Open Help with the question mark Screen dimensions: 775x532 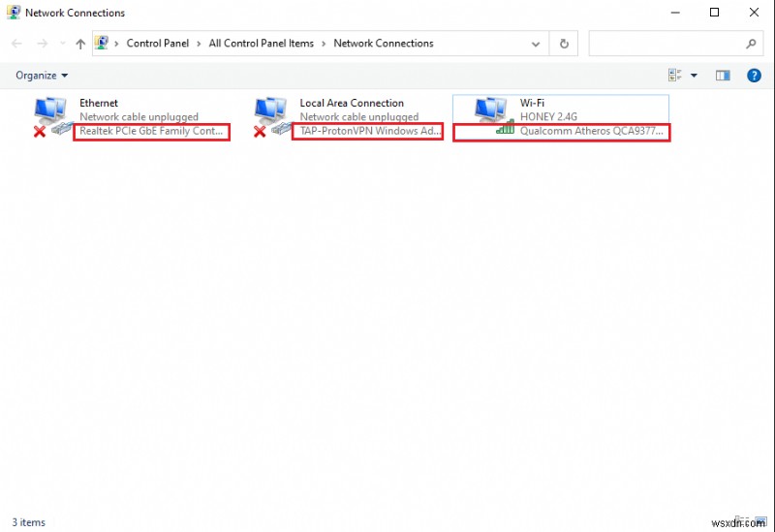[754, 76]
